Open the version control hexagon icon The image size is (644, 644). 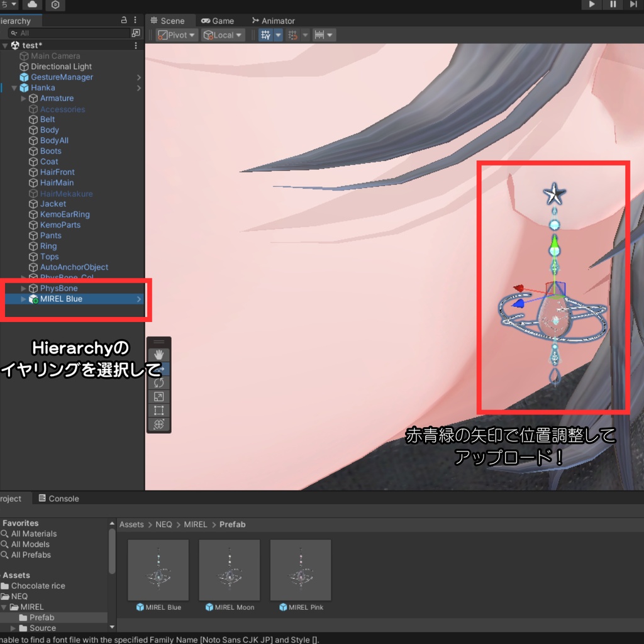(55, 4)
